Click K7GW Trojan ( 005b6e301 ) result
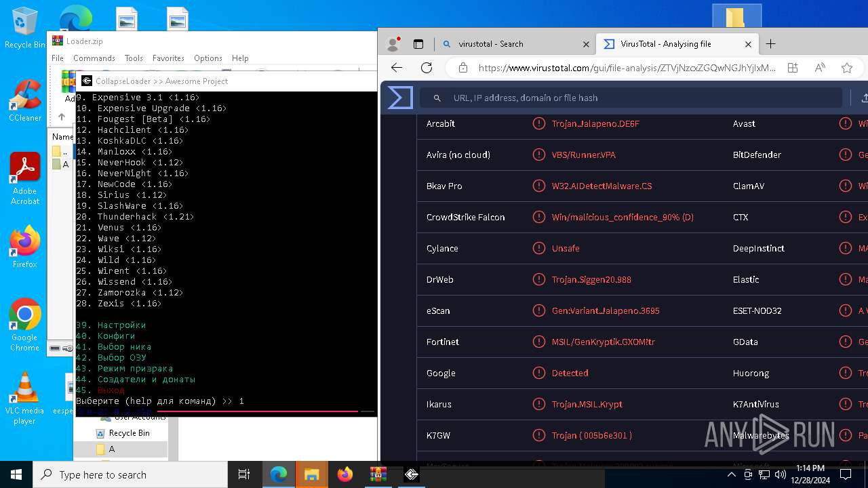This screenshot has height=488, width=868. pyautogui.click(x=592, y=435)
